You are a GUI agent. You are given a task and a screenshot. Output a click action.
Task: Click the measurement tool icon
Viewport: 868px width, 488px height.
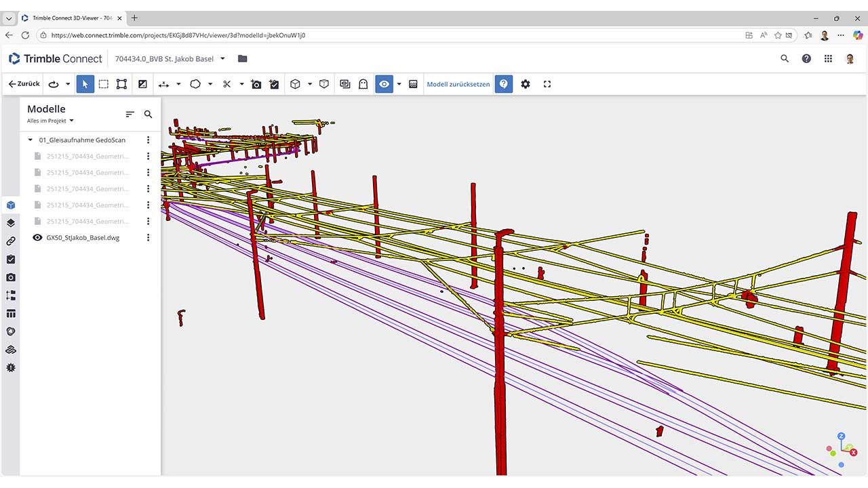[x=163, y=84]
